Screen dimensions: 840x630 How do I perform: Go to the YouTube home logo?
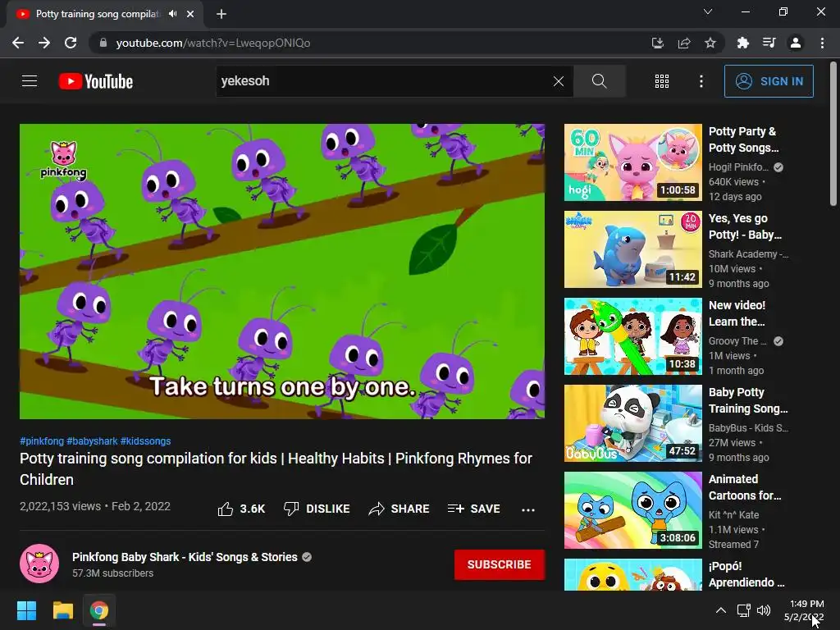(x=96, y=81)
